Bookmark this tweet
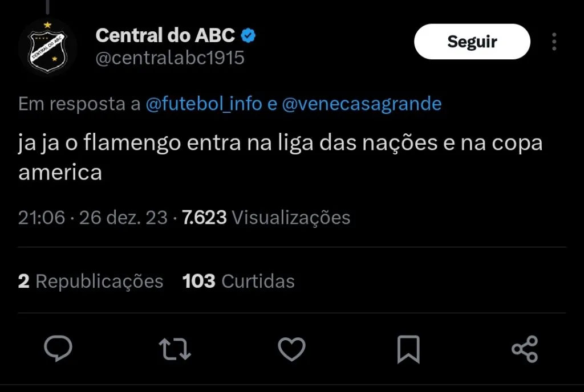Screen dimensions: 584x392 [x=408, y=349]
